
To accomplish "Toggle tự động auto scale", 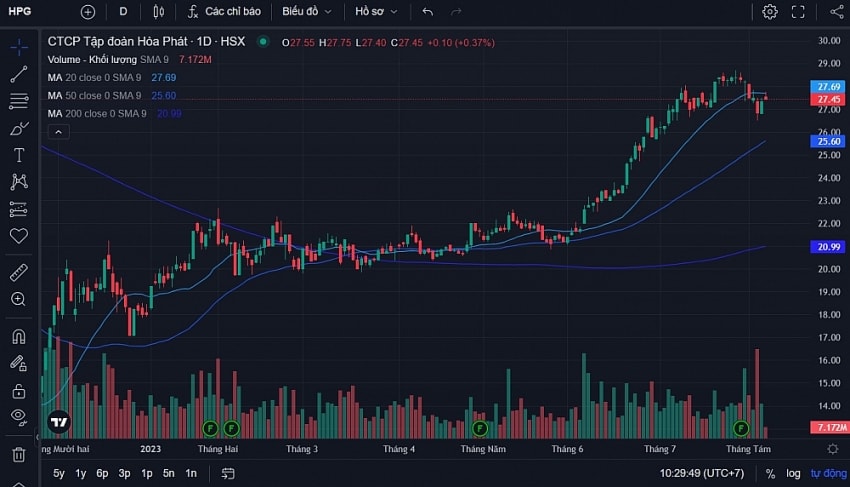I will tap(829, 473).
